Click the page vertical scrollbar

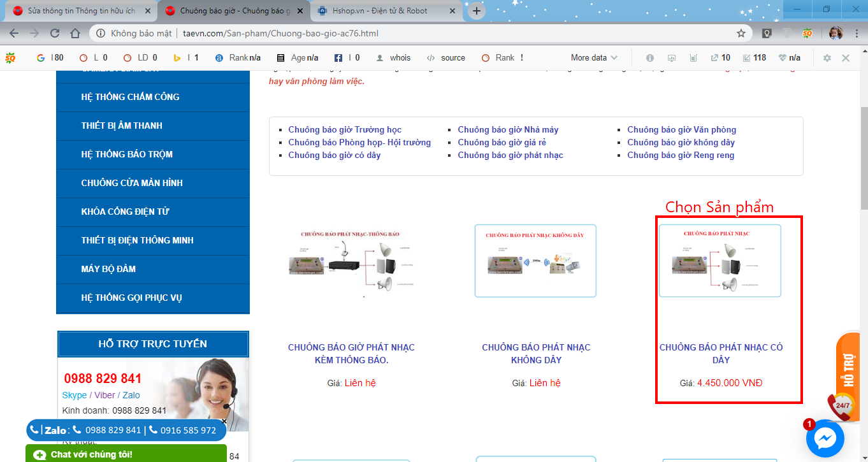coord(864,158)
